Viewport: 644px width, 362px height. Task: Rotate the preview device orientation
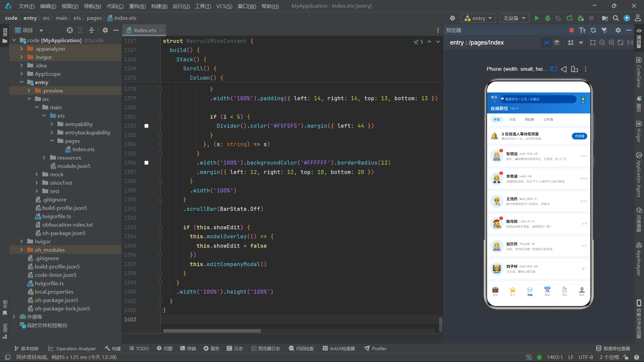tap(575, 69)
